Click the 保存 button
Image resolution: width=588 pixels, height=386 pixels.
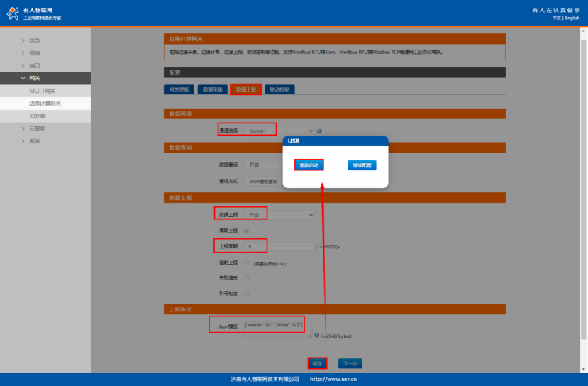317,363
